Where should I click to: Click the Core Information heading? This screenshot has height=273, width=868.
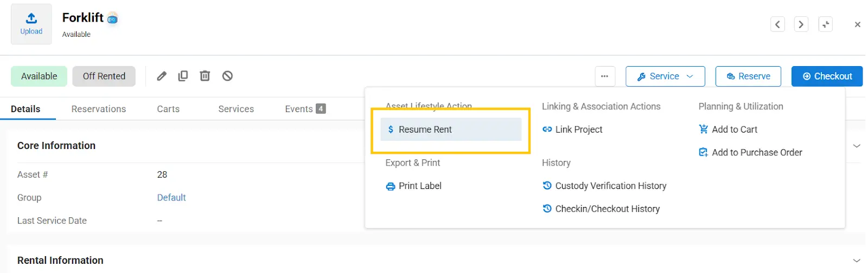coord(56,146)
